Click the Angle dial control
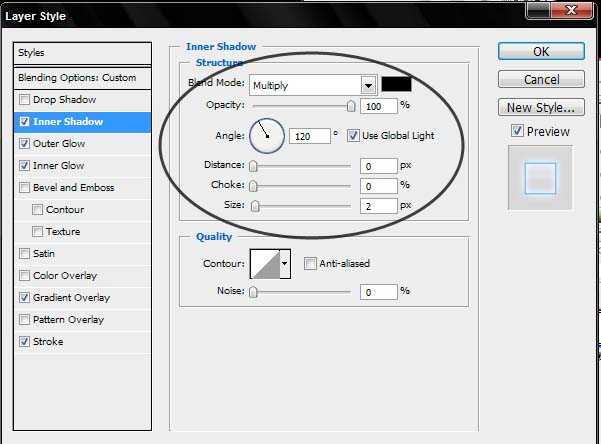 267,136
